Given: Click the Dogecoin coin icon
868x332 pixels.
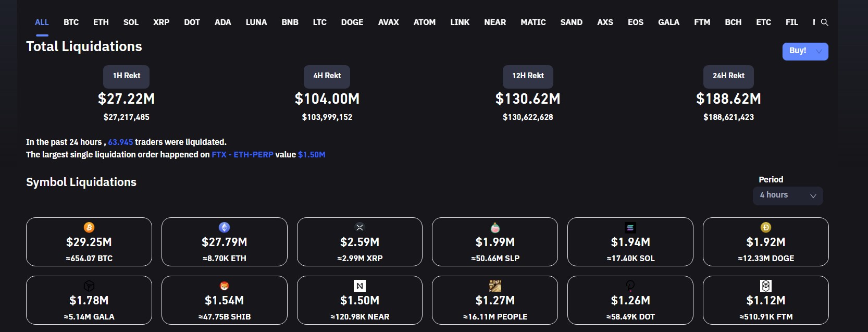Looking at the screenshot, I should tap(765, 227).
